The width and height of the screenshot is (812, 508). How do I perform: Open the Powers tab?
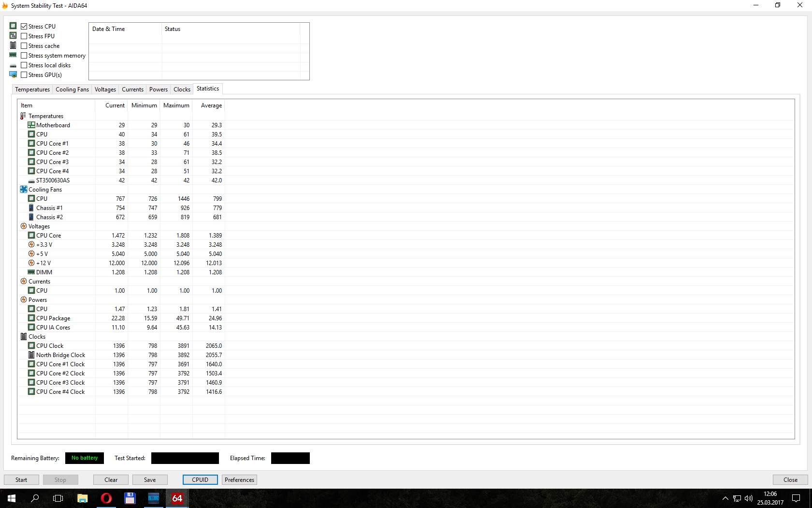(159, 90)
